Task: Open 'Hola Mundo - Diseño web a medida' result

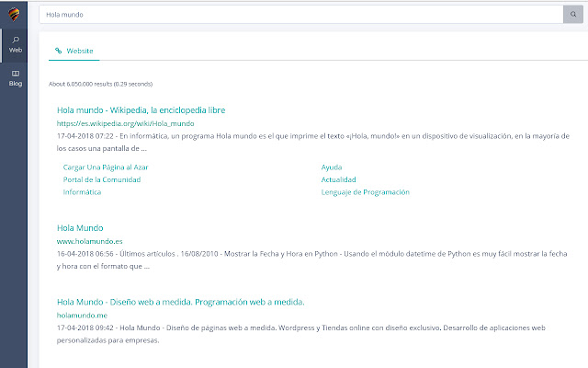Action: 181,302
